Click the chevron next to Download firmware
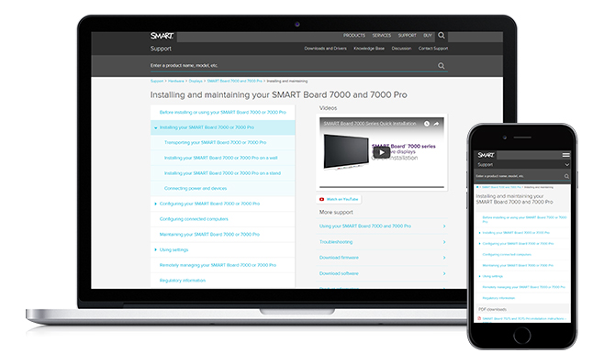This screenshot has width=604, height=364. click(444, 258)
